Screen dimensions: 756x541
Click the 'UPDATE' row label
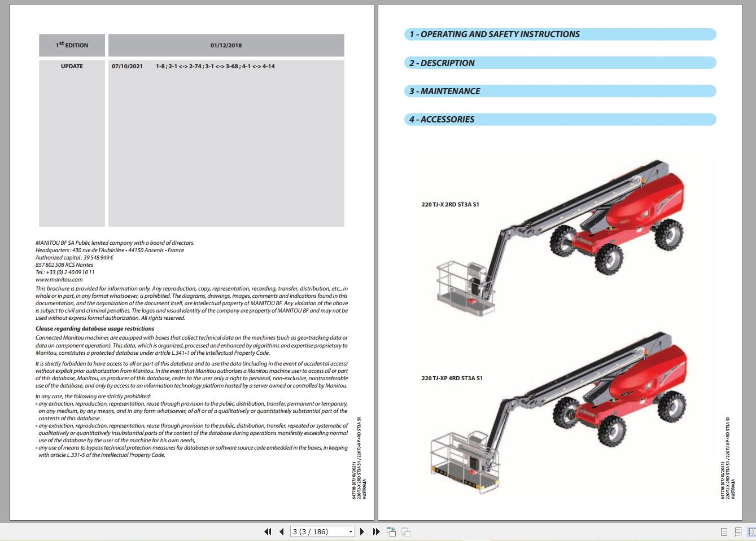coord(72,66)
